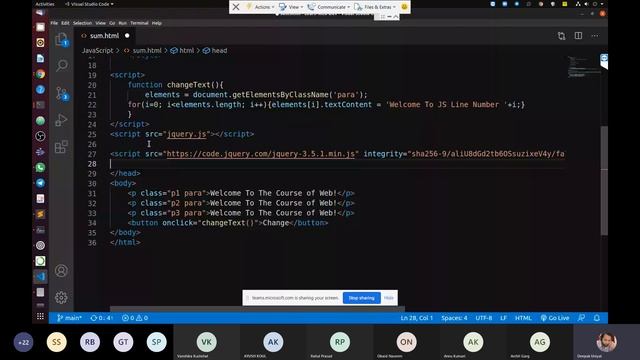The width and height of the screenshot is (640, 360).
Task: Open the Selection menu
Action: click(82, 23)
